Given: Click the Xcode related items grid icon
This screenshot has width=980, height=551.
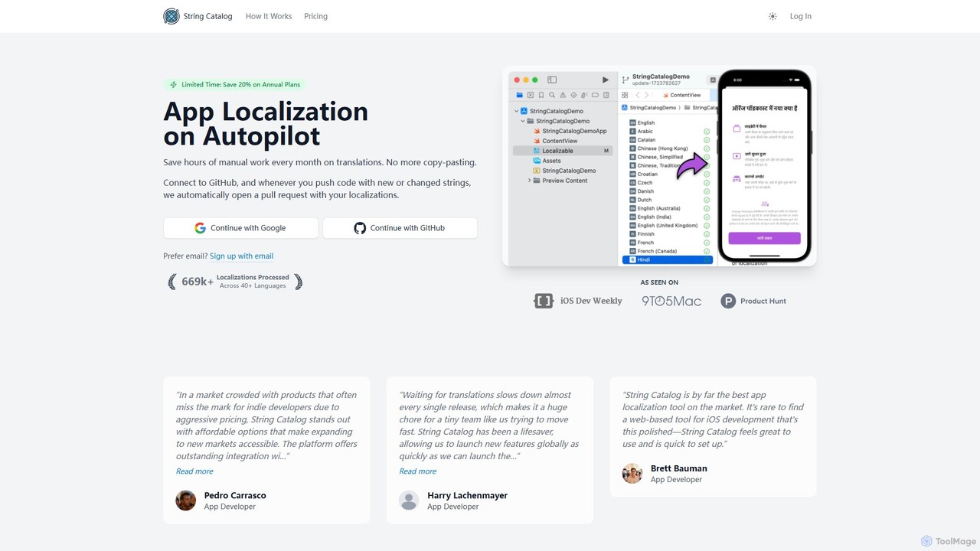Looking at the screenshot, I should coord(625,95).
